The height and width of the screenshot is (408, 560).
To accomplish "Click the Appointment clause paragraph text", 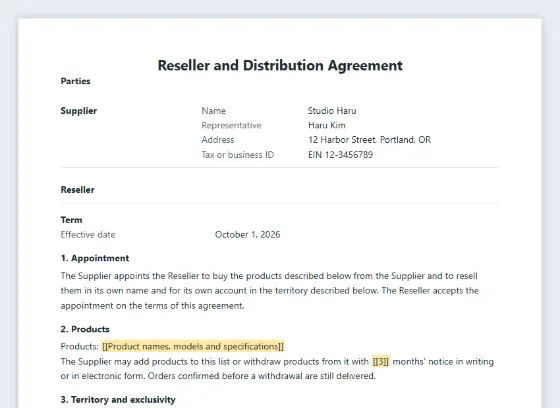I will [x=270, y=291].
